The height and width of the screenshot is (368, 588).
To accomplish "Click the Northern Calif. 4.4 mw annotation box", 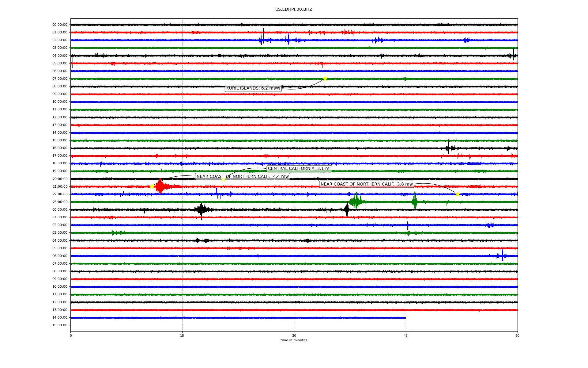I will click(242, 176).
